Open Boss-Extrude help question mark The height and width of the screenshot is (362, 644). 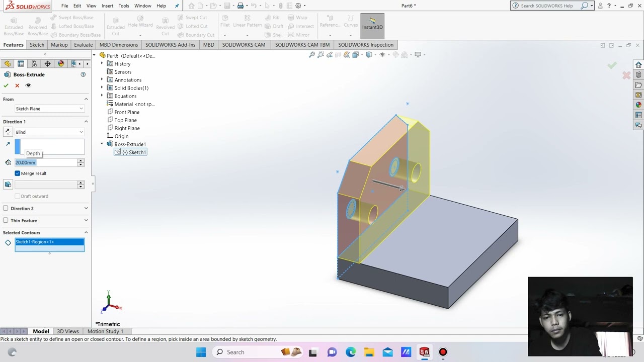pos(83,74)
